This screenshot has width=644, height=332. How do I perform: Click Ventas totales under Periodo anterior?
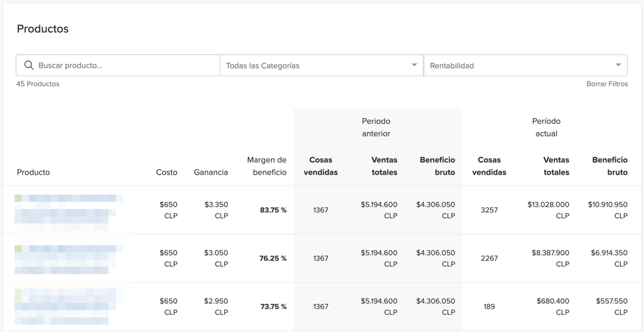click(384, 166)
